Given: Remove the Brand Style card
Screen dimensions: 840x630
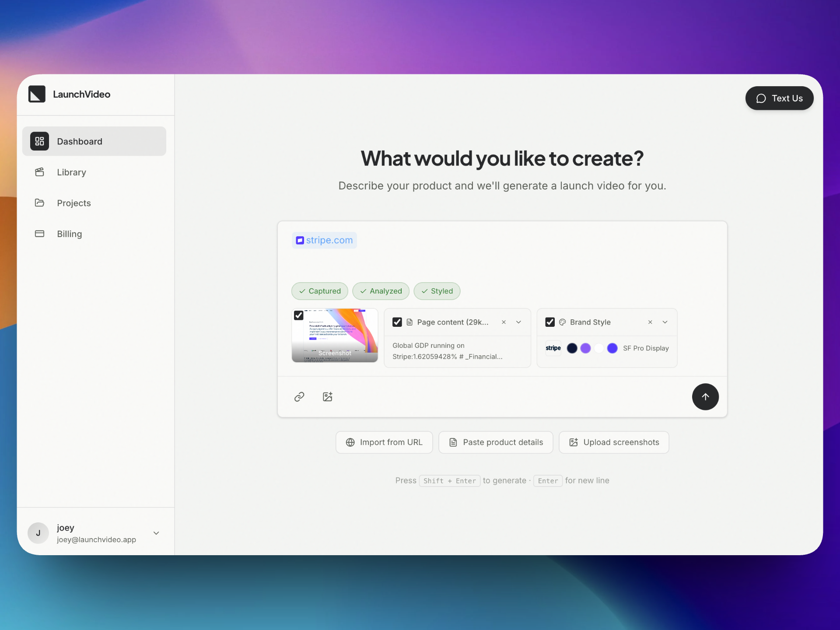Looking at the screenshot, I should [x=650, y=322].
